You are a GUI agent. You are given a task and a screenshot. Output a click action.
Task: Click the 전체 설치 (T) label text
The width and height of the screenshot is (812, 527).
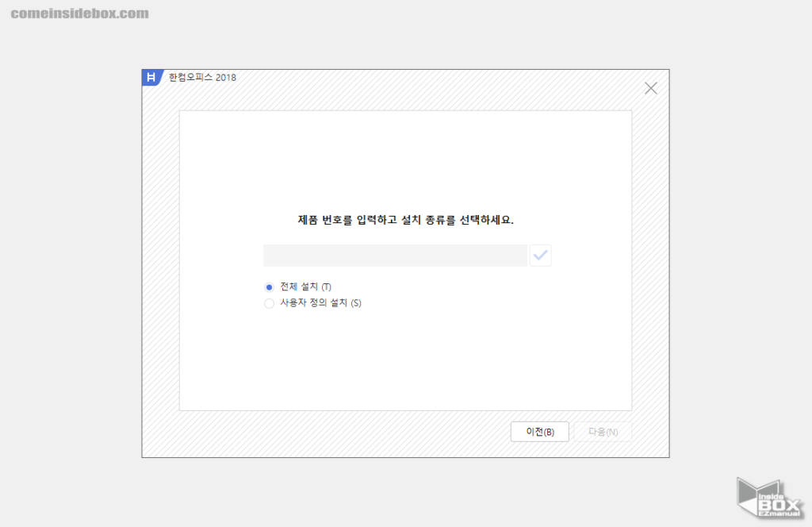pyautogui.click(x=305, y=287)
